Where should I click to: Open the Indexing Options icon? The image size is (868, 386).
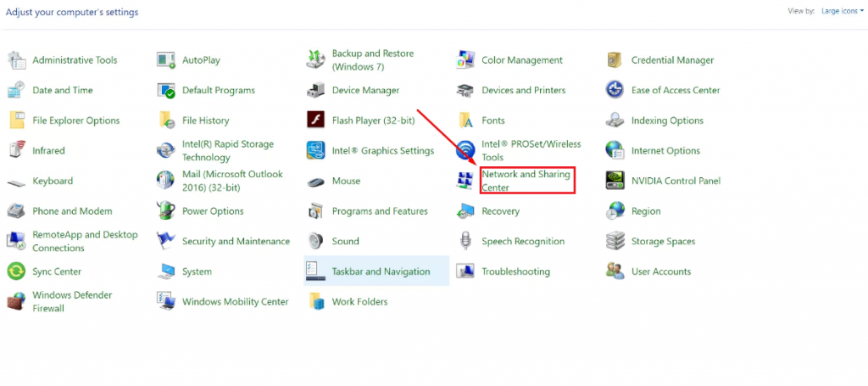coord(615,120)
